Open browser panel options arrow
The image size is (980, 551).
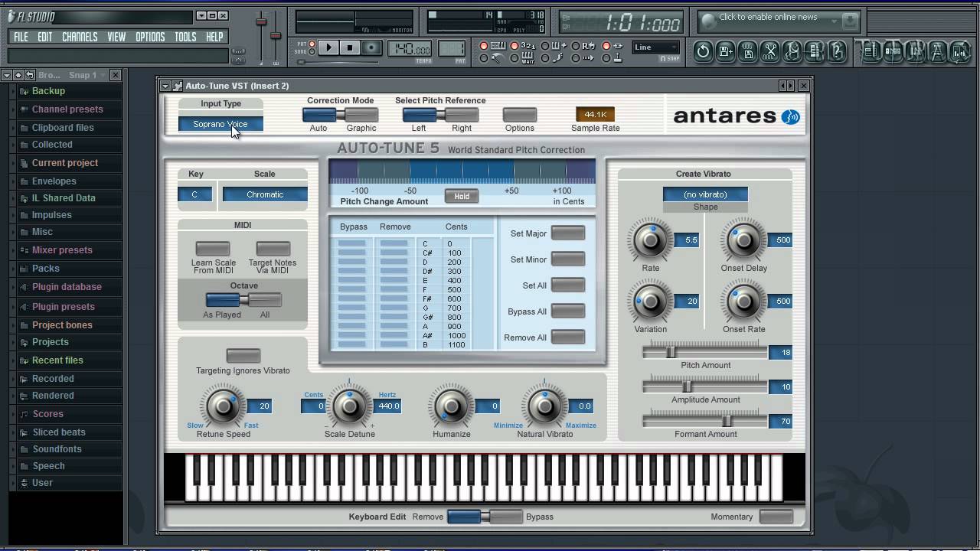coord(6,75)
